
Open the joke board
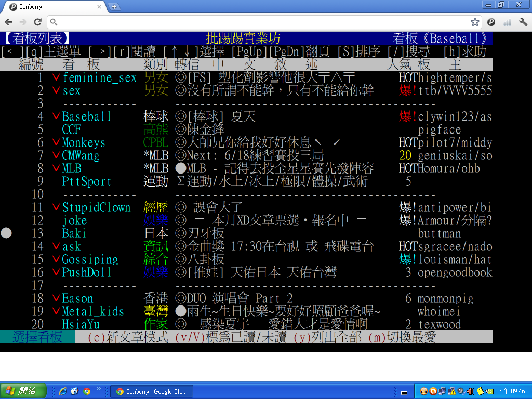click(75, 220)
